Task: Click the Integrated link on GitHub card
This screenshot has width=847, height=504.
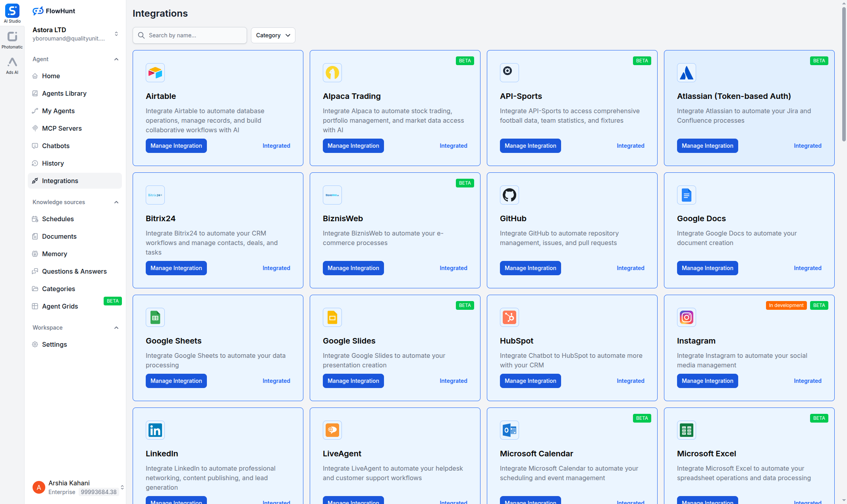Action: pyautogui.click(x=630, y=268)
